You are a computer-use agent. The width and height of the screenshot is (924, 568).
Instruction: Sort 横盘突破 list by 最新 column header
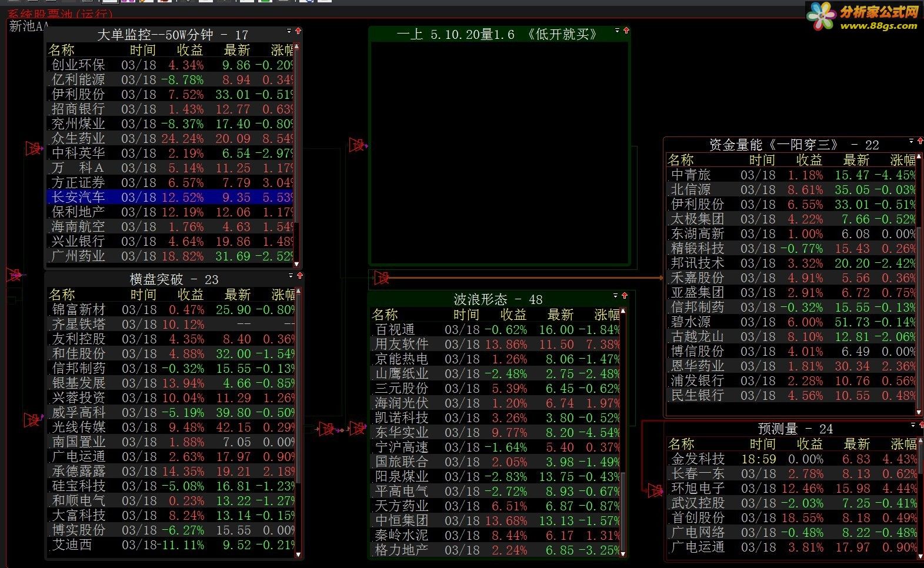click(x=238, y=295)
